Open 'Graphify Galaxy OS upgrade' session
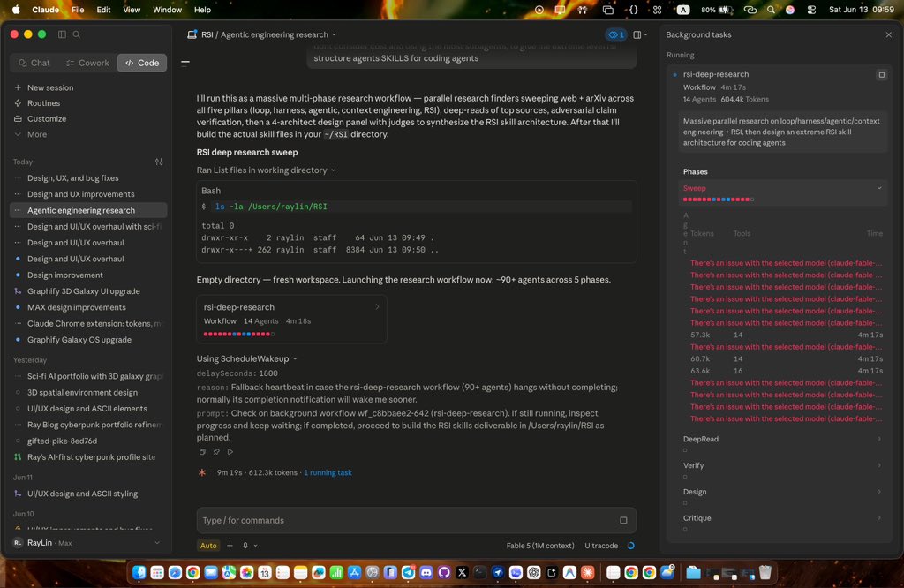 (89, 340)
